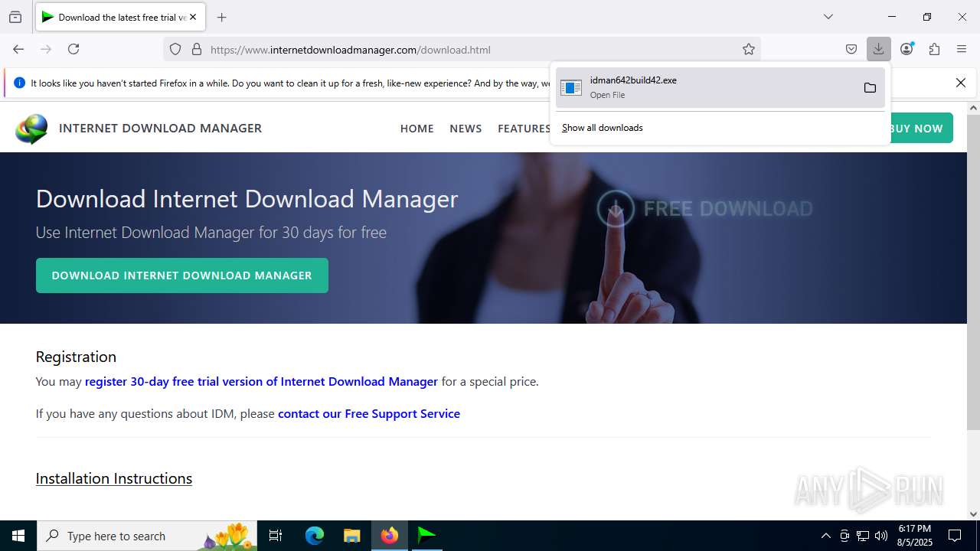Click the Forward arrow button

(46, 49)
